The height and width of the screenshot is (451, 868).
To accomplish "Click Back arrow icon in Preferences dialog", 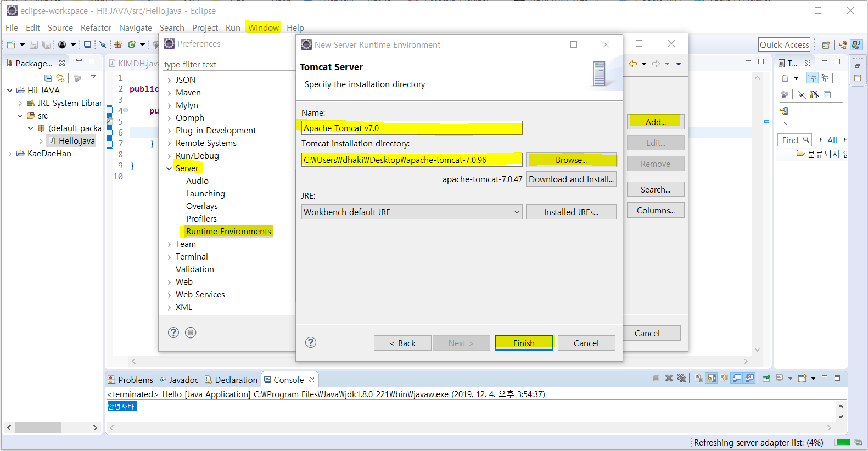I will coord(633,64).
